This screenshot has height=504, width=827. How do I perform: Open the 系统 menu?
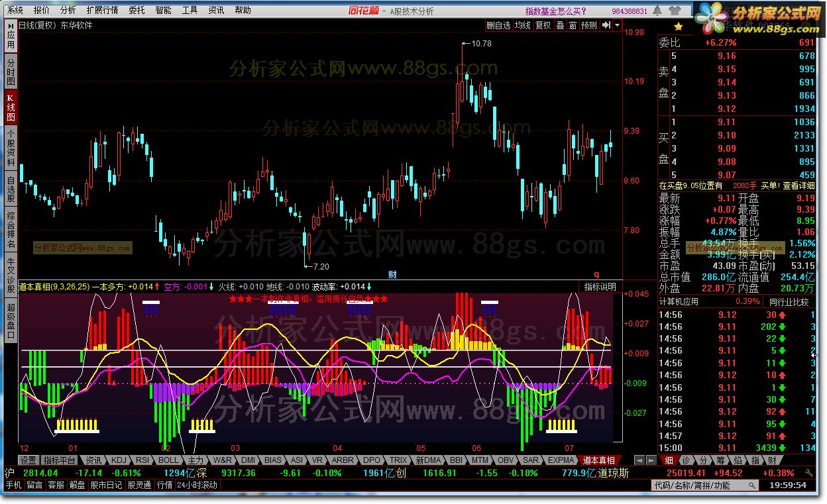(x=15, y=10)
